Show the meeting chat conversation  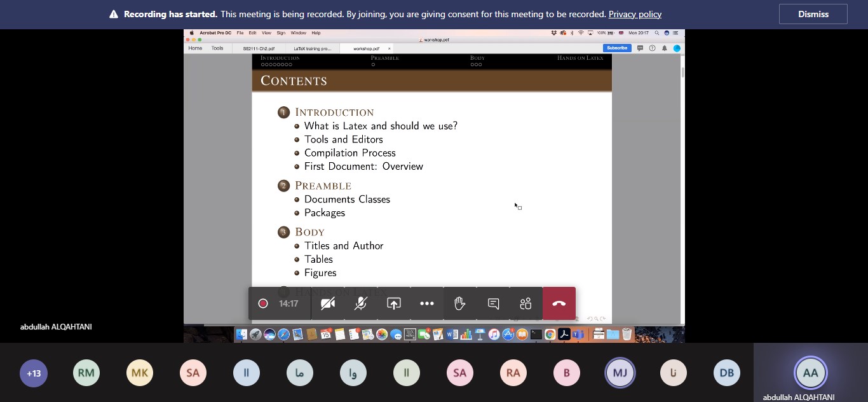click(493, 303)
